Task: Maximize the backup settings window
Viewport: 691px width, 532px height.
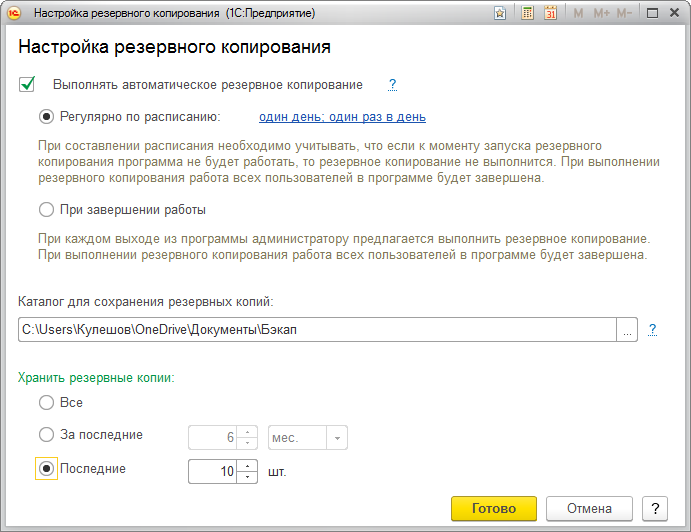Action: click(x=652, y=14)
